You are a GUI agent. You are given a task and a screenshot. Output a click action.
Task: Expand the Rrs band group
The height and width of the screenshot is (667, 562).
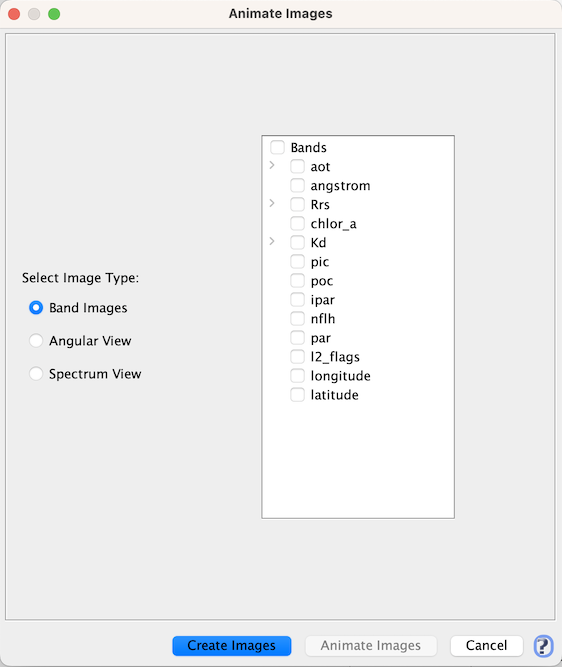click(272, 203)
